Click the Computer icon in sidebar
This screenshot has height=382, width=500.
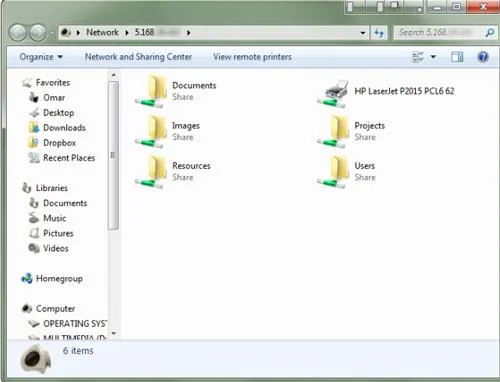click(27, 308)
